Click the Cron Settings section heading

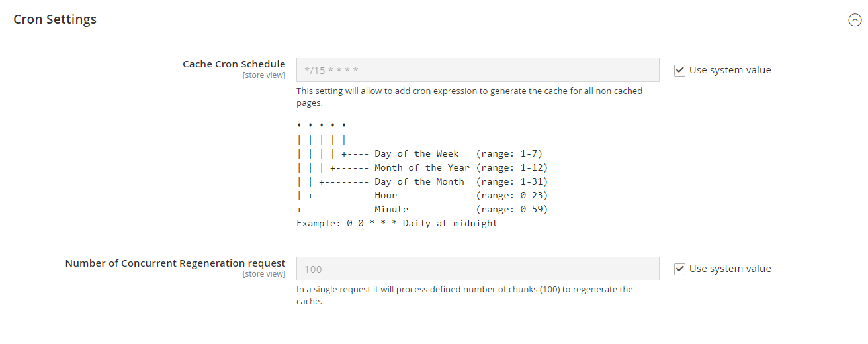pos(55,19)
